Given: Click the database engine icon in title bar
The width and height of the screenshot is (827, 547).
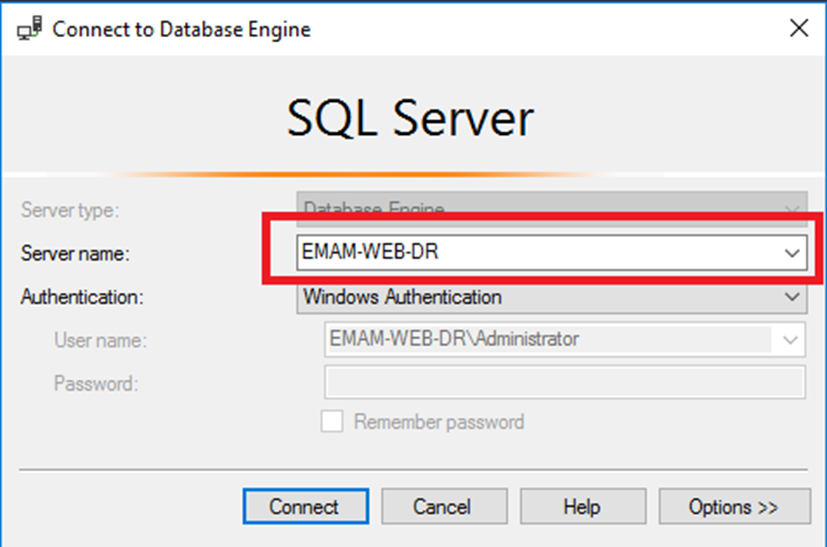Looking at the screenshot, I should (x=30, y=28).
